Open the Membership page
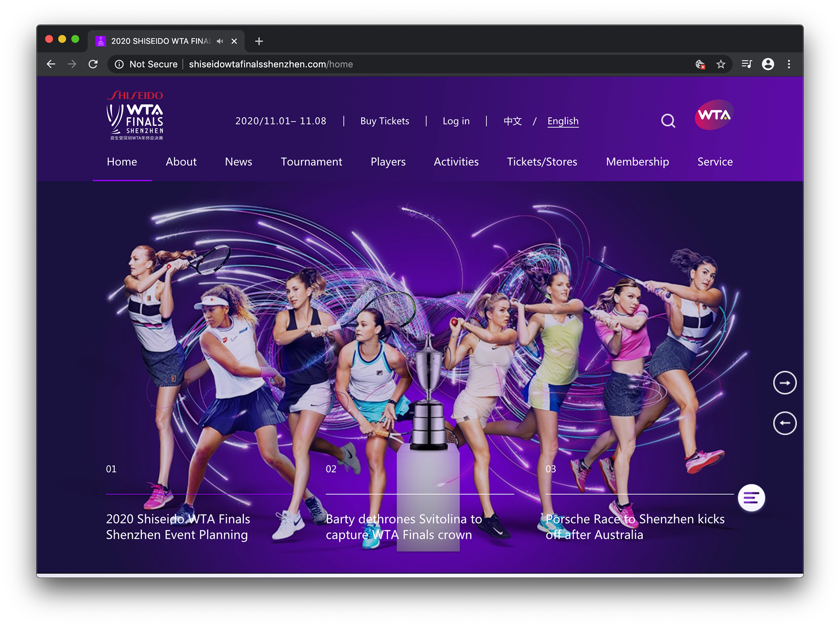840x626 pixels. [x=637, y=162]
